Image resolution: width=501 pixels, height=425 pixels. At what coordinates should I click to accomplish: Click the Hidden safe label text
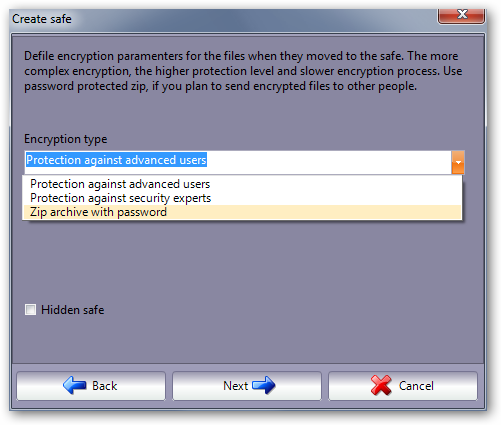tap(73, 310)
